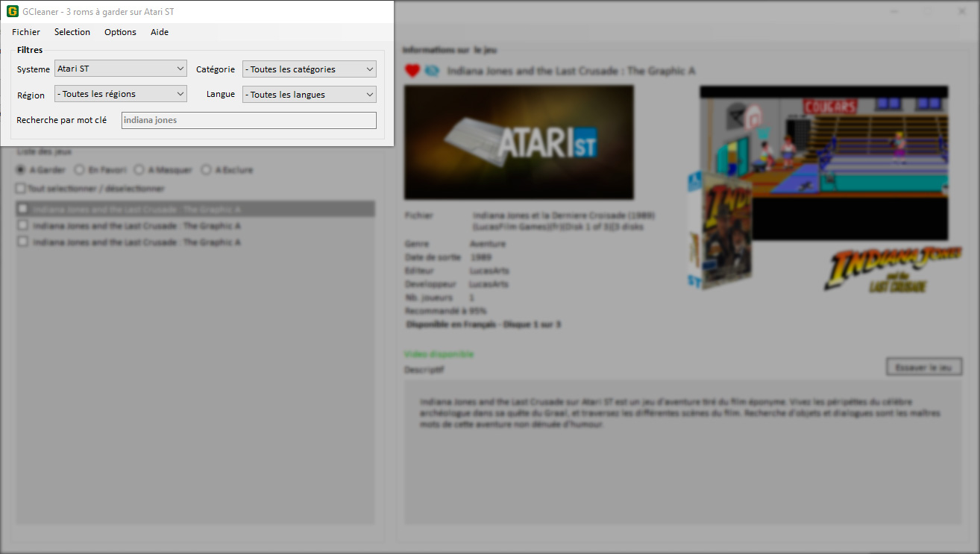Image resolution: width=980 pixels, height=554 pixels.
Task: Toggle Tout selectionner / déselectionner checkbox
Action: 21,189
